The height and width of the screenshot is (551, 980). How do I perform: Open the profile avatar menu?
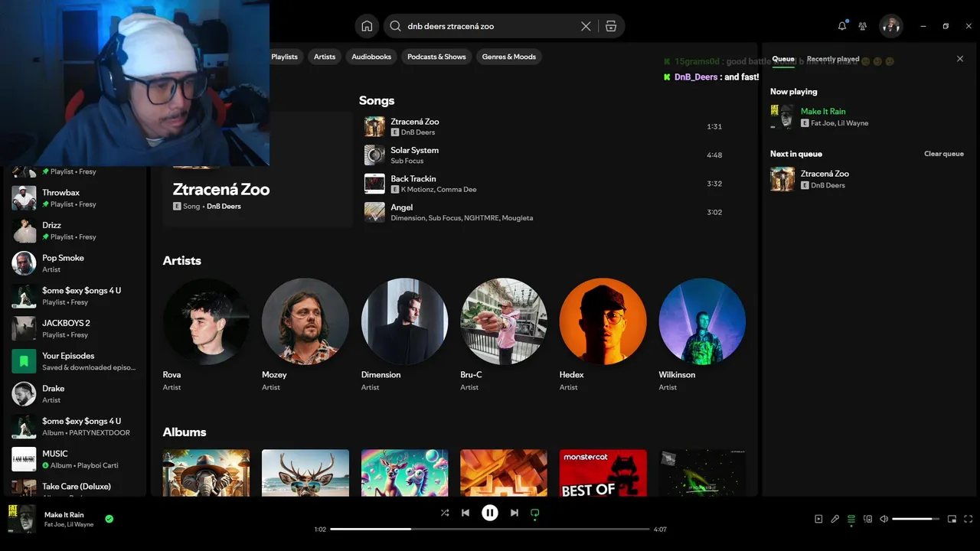tap(890, 26)
